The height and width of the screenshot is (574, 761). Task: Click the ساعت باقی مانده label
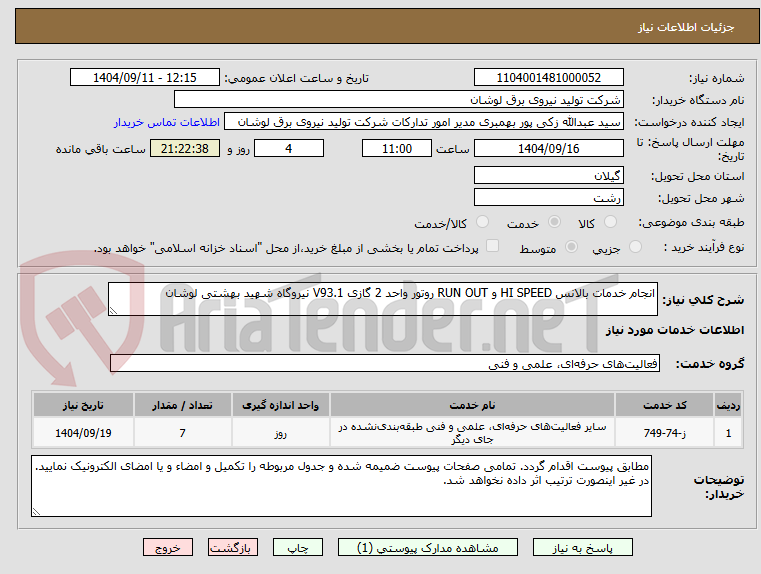100,149
